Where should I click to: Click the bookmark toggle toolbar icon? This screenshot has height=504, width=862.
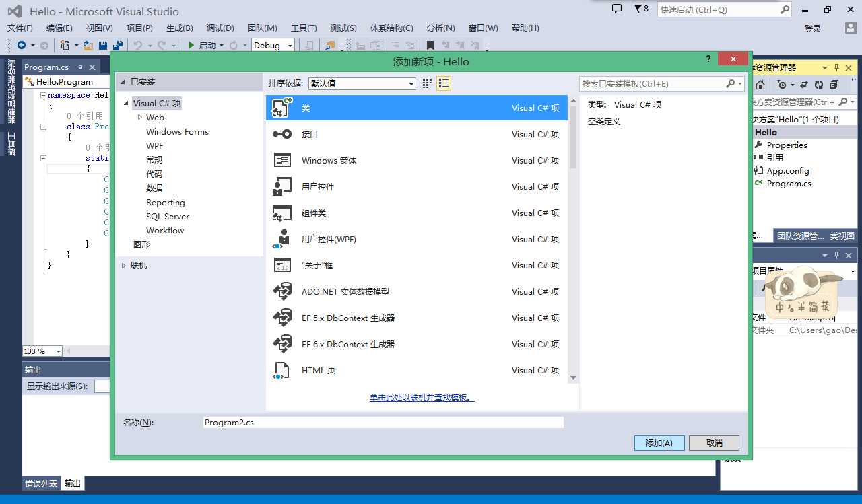430,45
